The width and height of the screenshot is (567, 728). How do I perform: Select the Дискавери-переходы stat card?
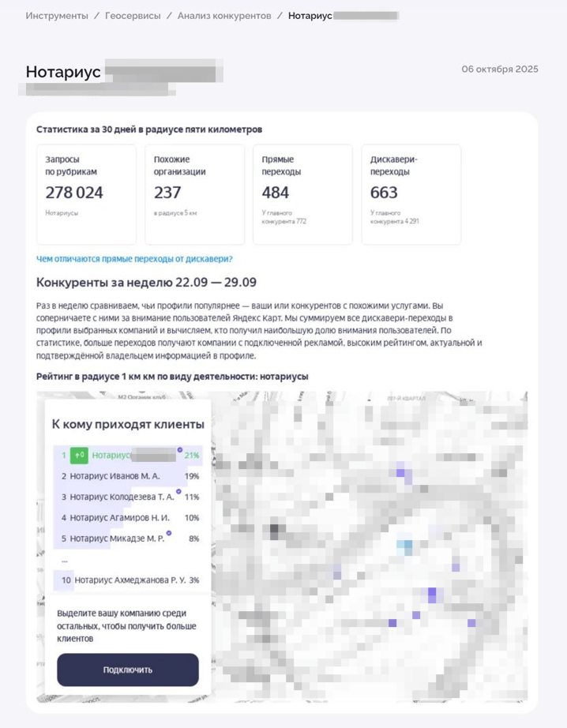[411, 194]
